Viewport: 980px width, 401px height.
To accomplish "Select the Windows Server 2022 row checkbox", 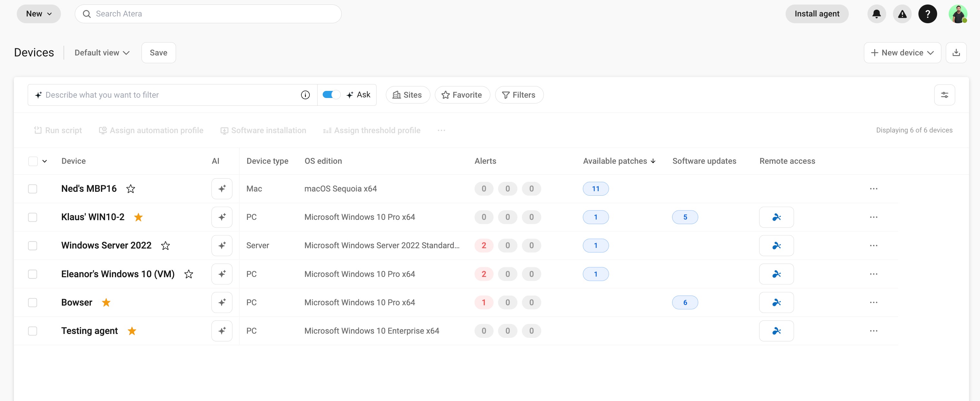I will point(33,245).
